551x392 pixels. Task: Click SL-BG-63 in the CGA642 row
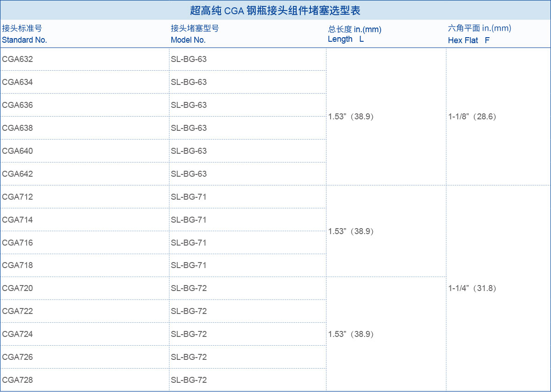(x=189, y=174)
